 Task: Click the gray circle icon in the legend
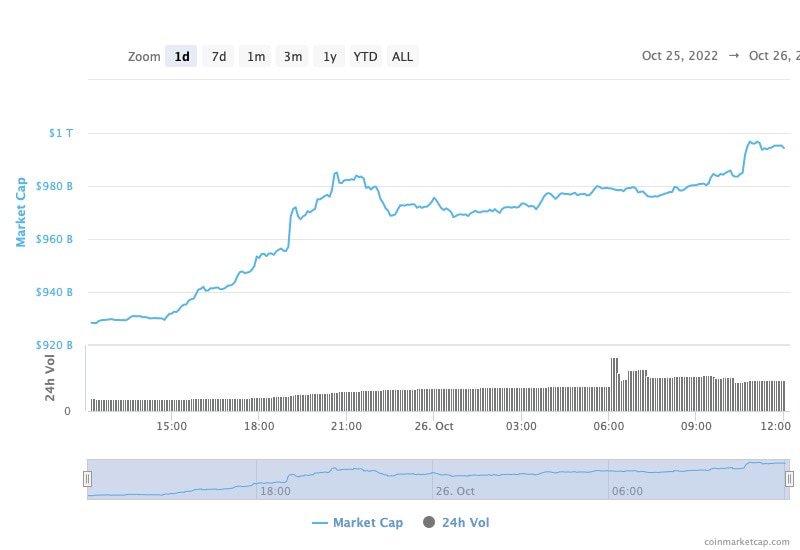pos(429,522)
